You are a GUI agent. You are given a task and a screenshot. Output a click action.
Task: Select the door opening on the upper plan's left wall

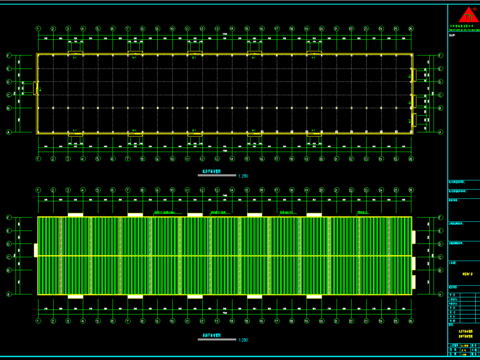tap(35, 88)
